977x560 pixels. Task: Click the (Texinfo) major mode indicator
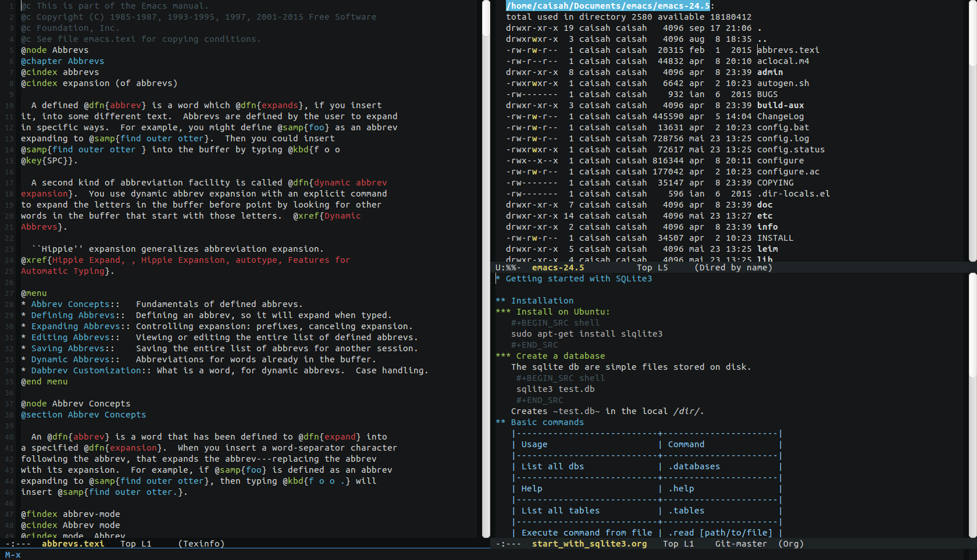pos(201,544)
